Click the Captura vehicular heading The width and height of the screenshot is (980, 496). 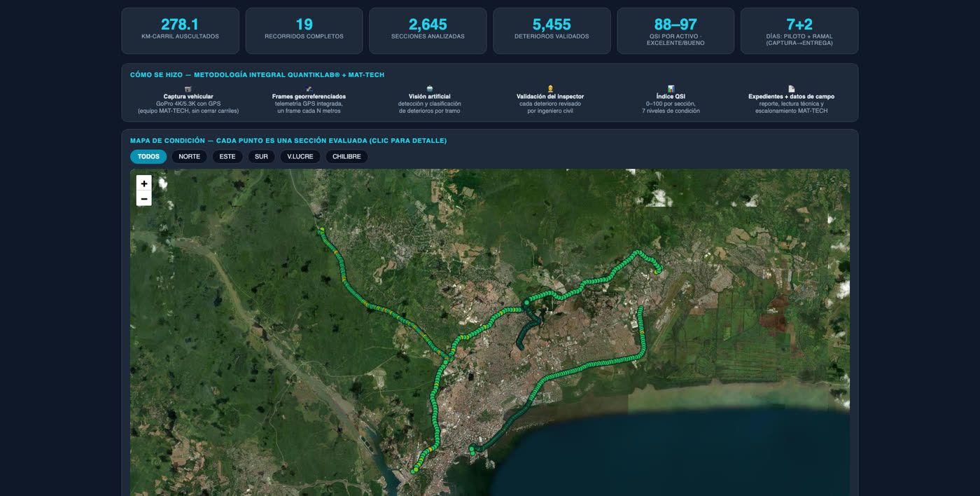click(x=188, y=97)
